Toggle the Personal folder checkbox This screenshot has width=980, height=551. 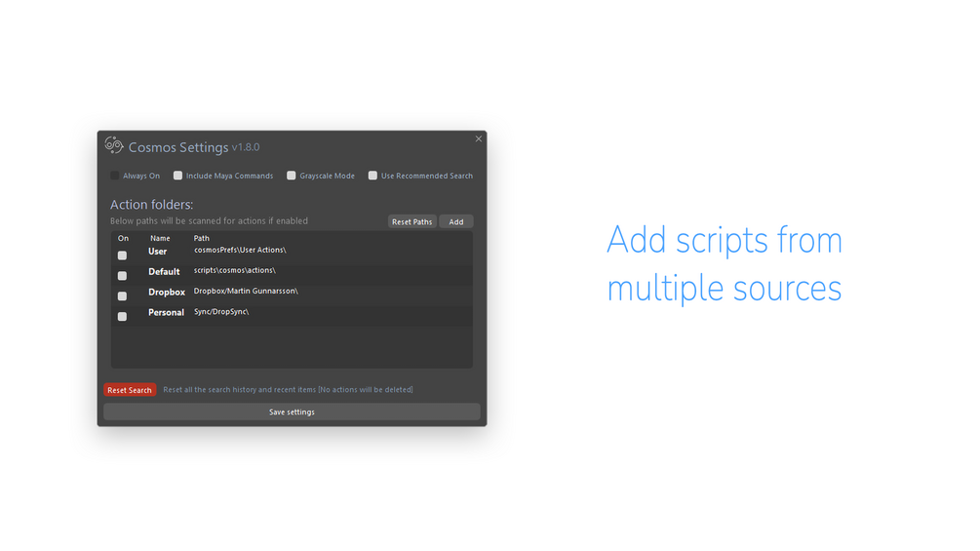(x=123, y=317)
